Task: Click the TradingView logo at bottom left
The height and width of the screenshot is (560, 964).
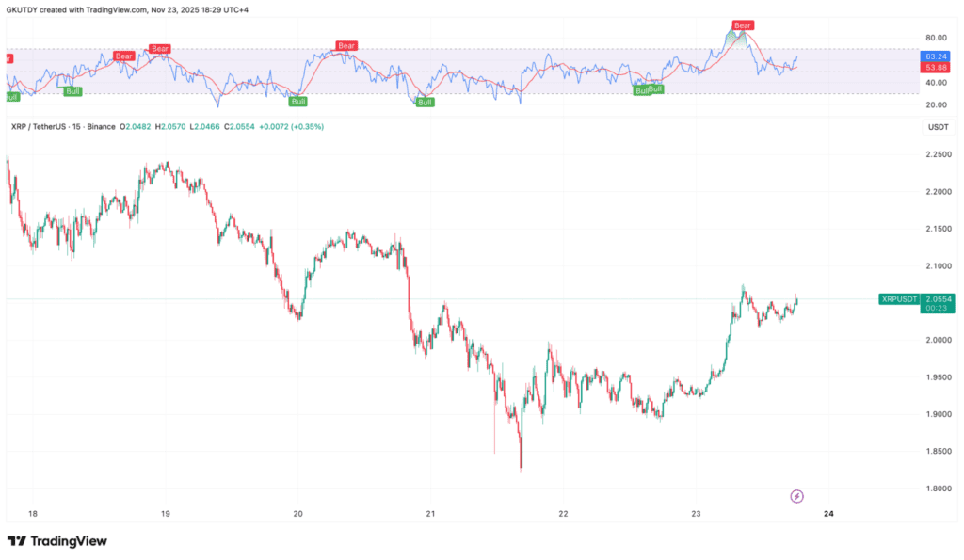Action: 57,541
